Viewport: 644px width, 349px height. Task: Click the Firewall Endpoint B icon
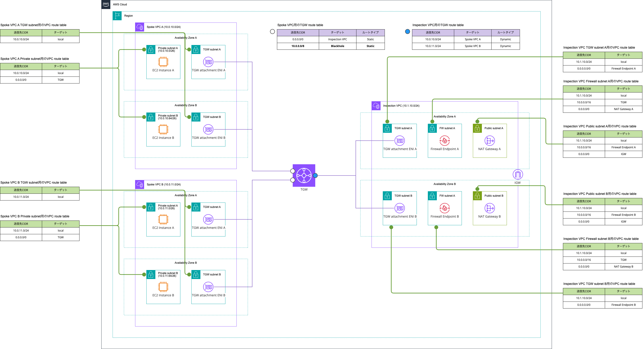point(445,208)
